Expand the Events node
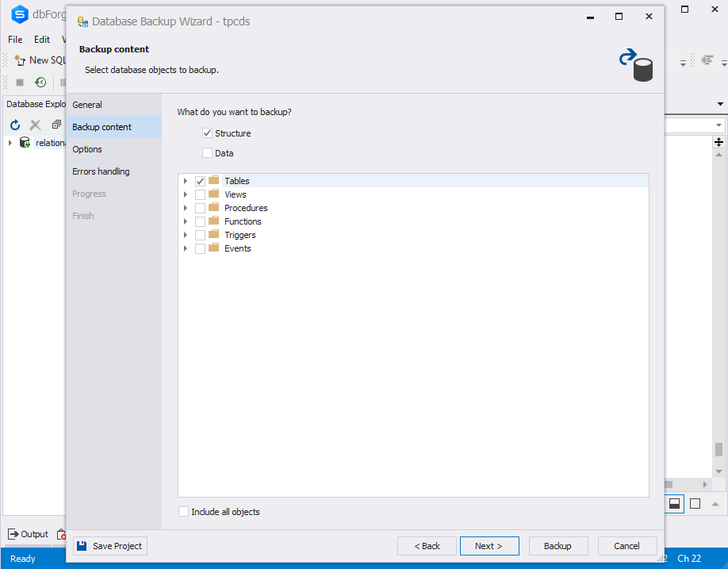Viewport: 728px width, 569px height. 186,248
